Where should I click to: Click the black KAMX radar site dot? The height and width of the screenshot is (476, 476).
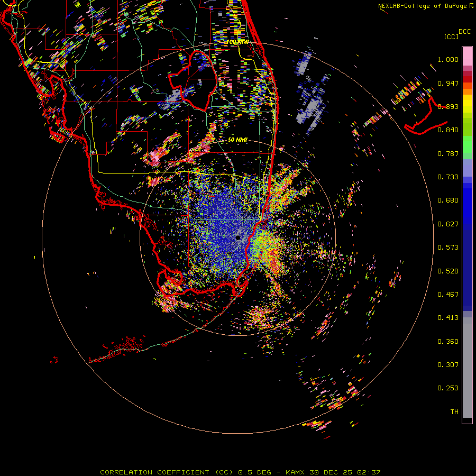pos(238,237)
